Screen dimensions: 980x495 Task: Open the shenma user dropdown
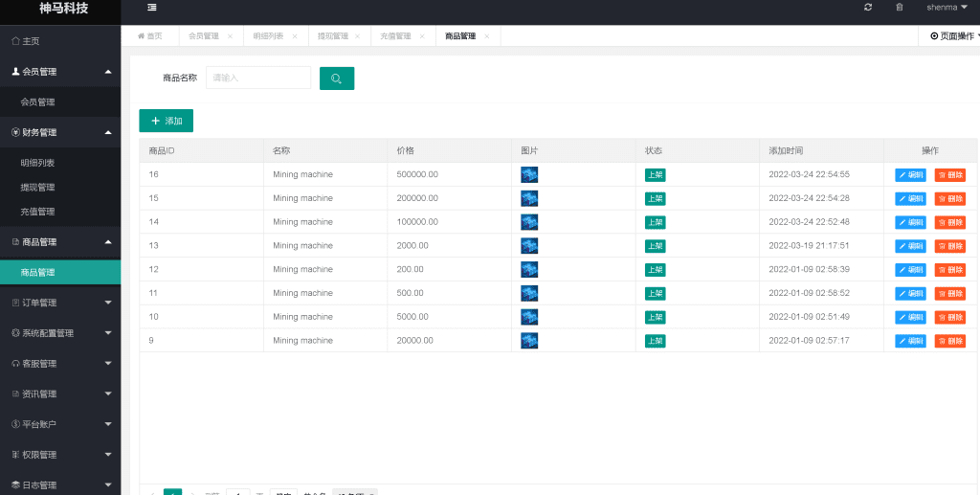pyautogui.click(x=946, y=8)
